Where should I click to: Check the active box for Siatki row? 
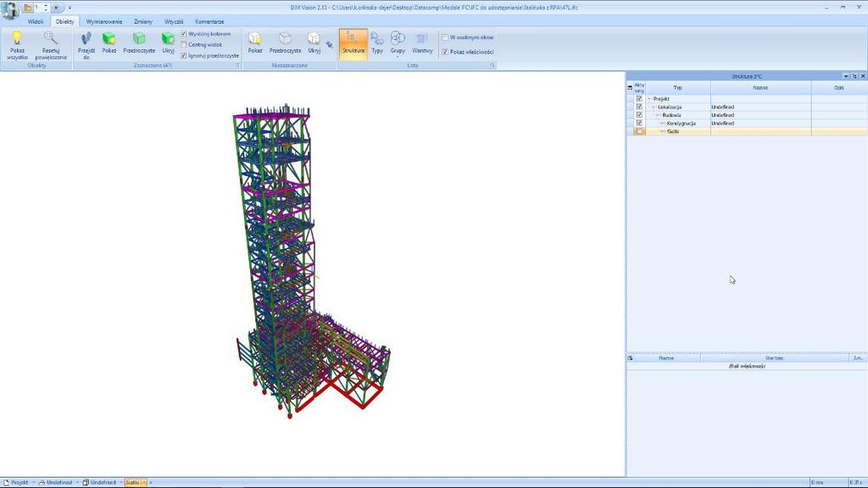pos(639,131)
